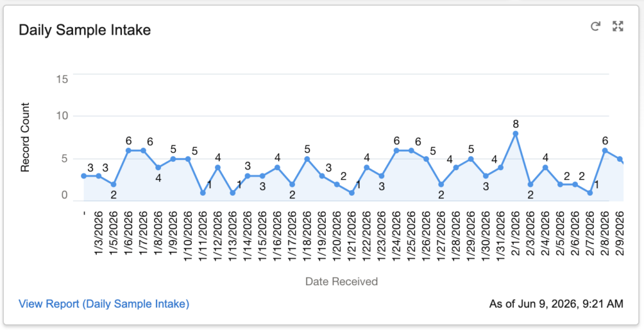644x330 pixels.
Task: Click the 1/16/2026 axis date label
Action: [x=277, y=236]
